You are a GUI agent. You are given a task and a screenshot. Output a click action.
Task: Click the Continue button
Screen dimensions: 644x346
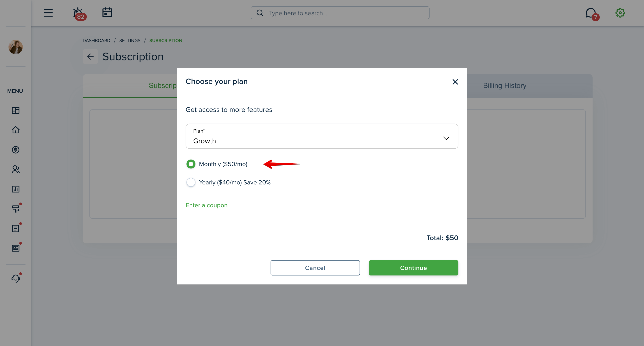[413, 268]
